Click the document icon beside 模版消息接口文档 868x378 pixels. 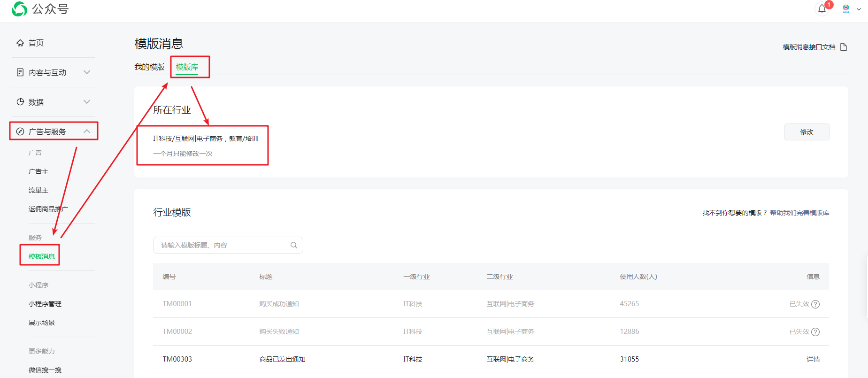pyautogui.click(x=844, y=47)
